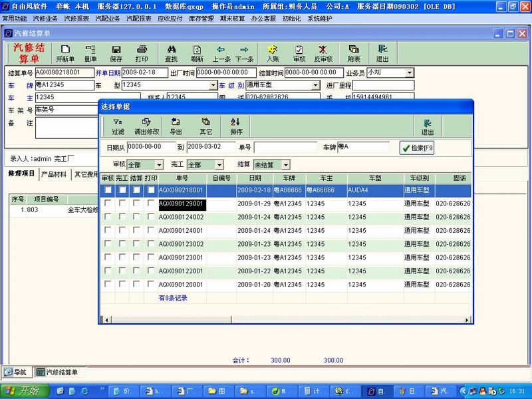
Task: Open the 车级别 dropdown
Action: 315,85
